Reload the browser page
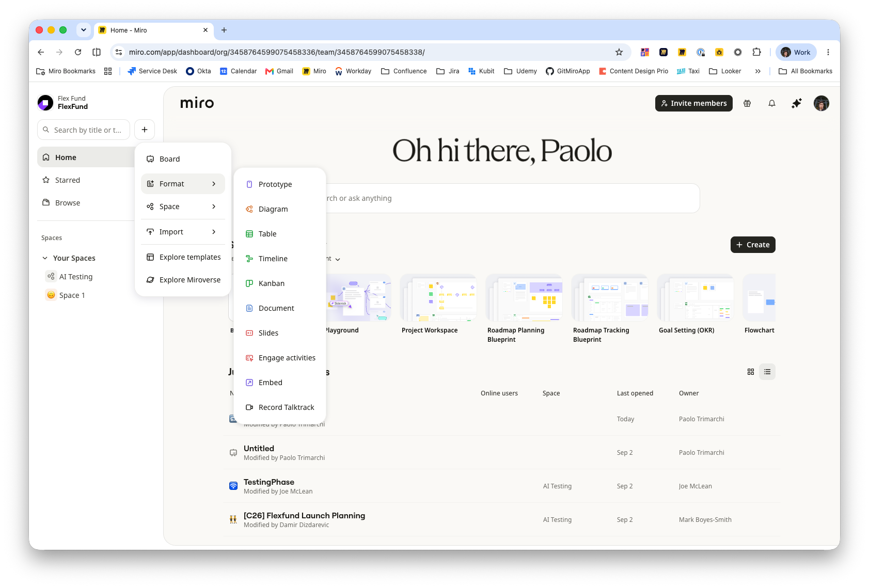The image size is (869, 588). [78, 52]
